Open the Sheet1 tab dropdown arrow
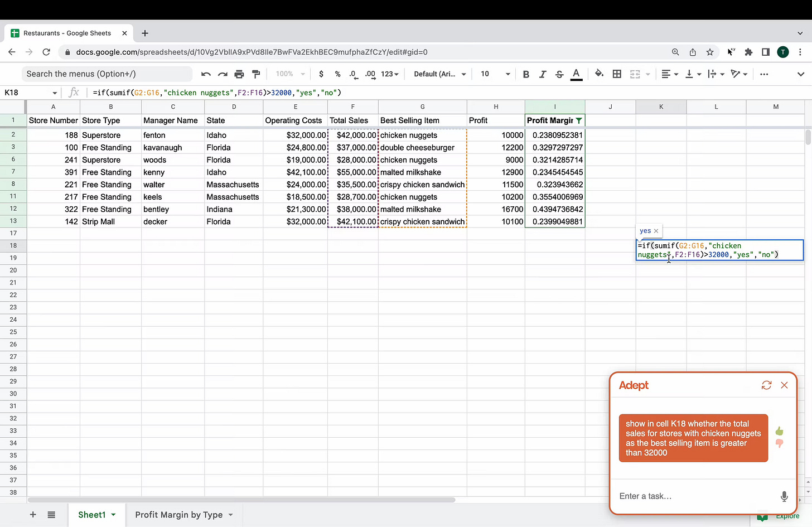This screenshot has width=812, height=527. 114,515
